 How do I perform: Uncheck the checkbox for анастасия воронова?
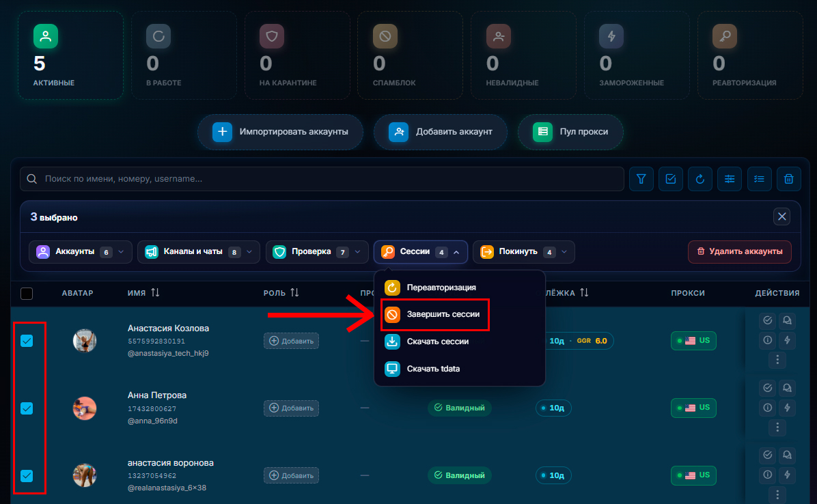tap(27, 476)
